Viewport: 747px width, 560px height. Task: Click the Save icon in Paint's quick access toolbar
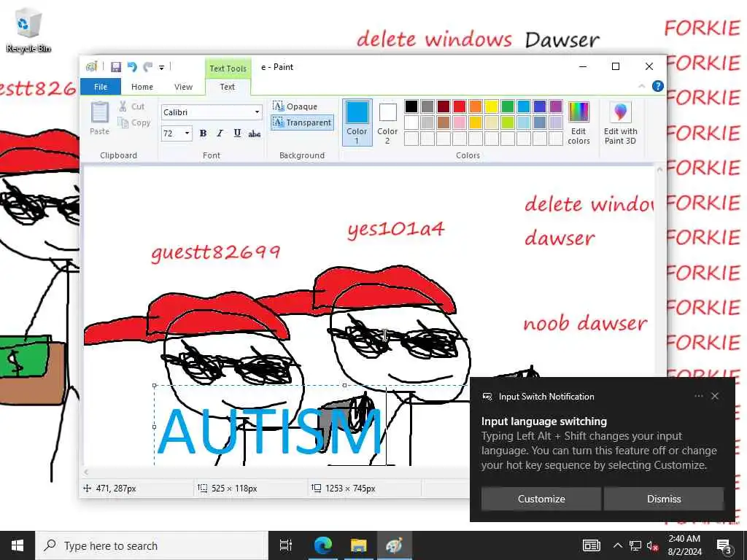tap(116, 66)
